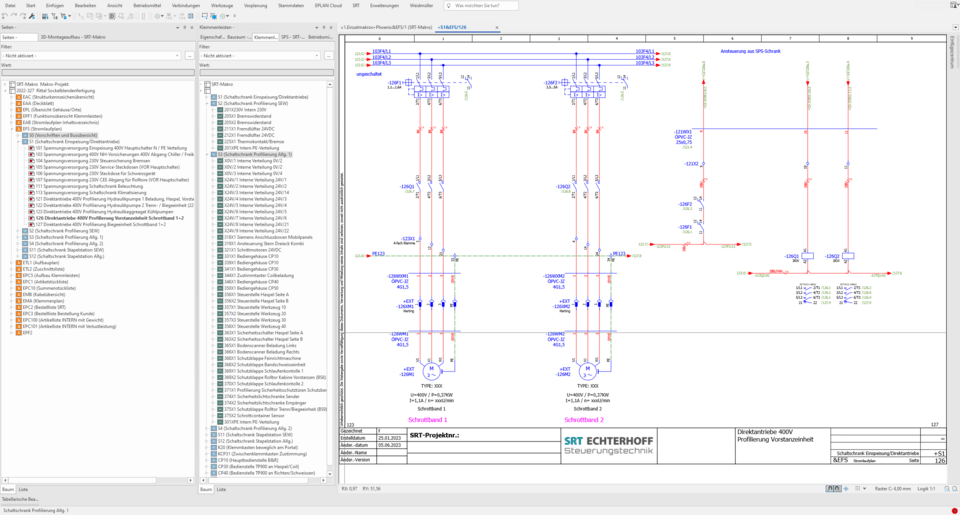Click the S1 Schaltschrank icon in Klemmenleisten tree
Viewport: 960px width, 515px height.
[x=213, y=96]
